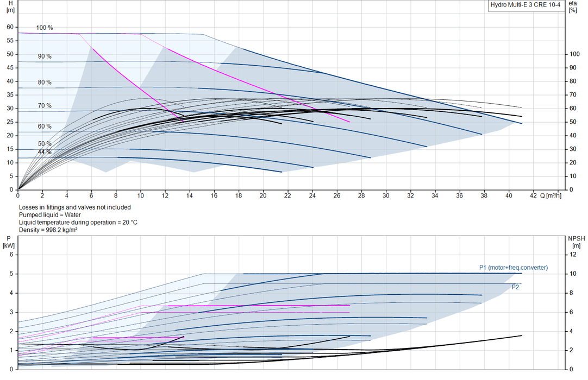Click tick value 6 on the P [kW] axis

pos(11,255)
